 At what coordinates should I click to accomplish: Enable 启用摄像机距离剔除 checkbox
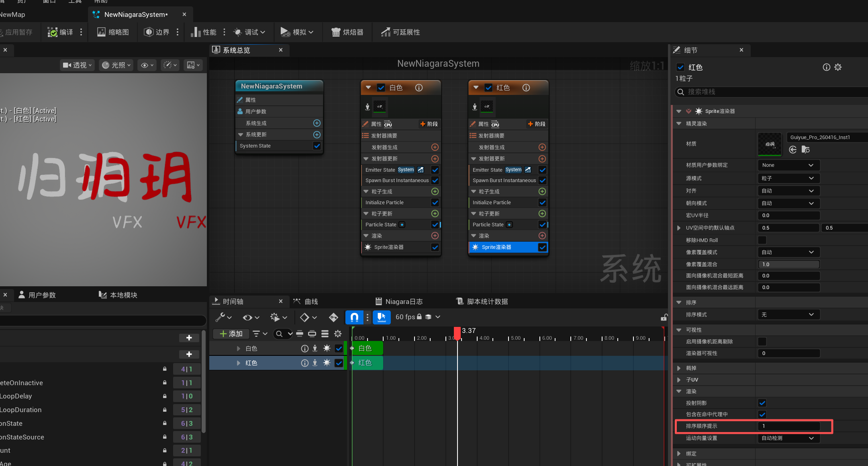[762, 341]
